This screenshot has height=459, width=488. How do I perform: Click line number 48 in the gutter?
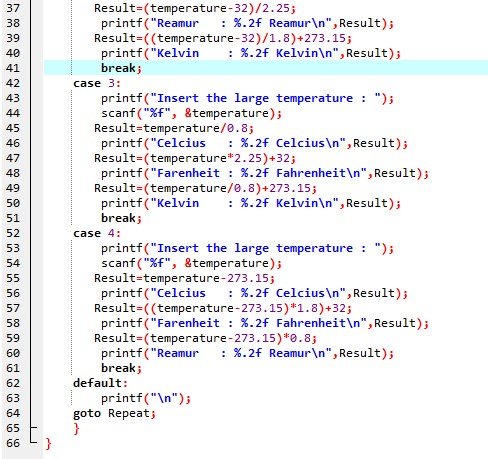[x=13, y=173]
